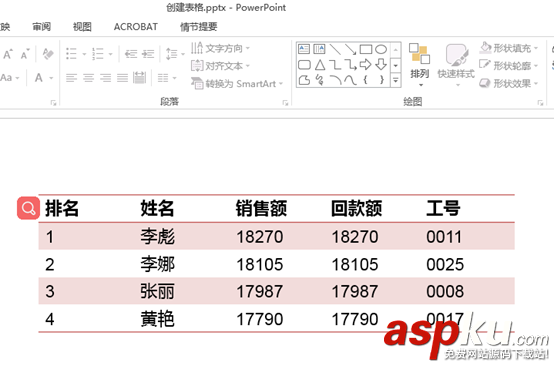
Task: Open the 绘图 drawing dialog launcher
Action: (x=540, y=103)
